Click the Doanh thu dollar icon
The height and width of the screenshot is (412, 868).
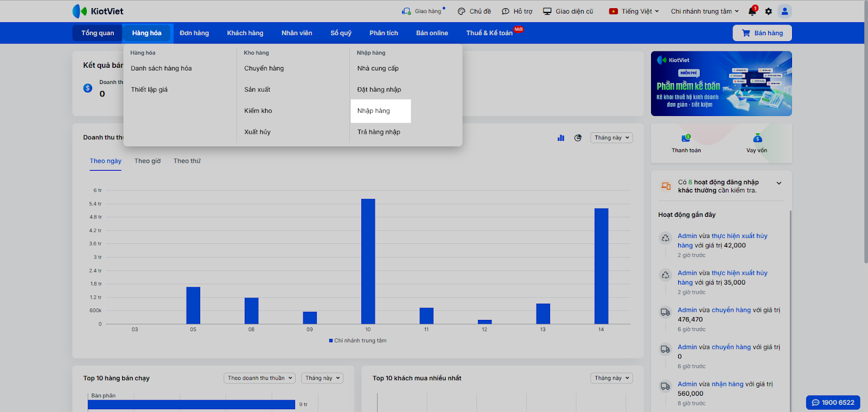[x=88, y=88]
